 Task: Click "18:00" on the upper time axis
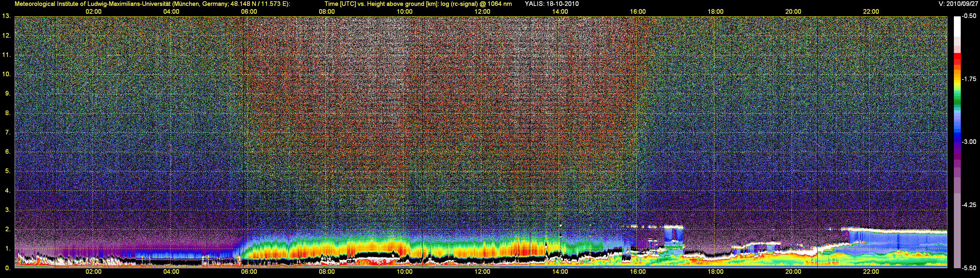pyautogui.click(x=716, y=12)
